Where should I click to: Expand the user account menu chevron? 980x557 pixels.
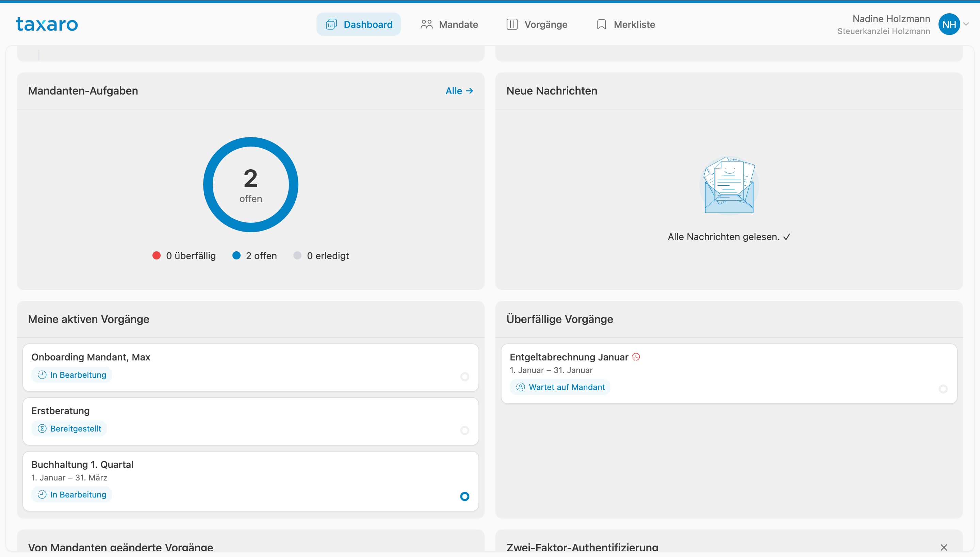click(966, 24)
